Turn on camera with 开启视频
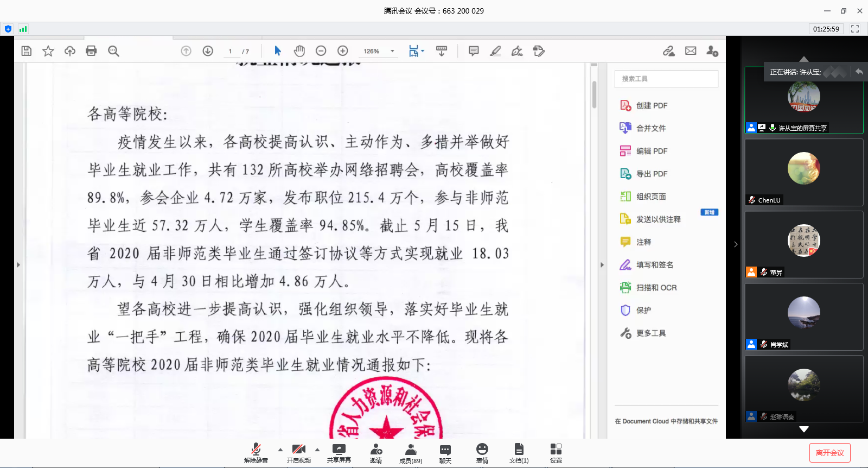Viewport: 868px width, 468px height. (x=299, y=453)
